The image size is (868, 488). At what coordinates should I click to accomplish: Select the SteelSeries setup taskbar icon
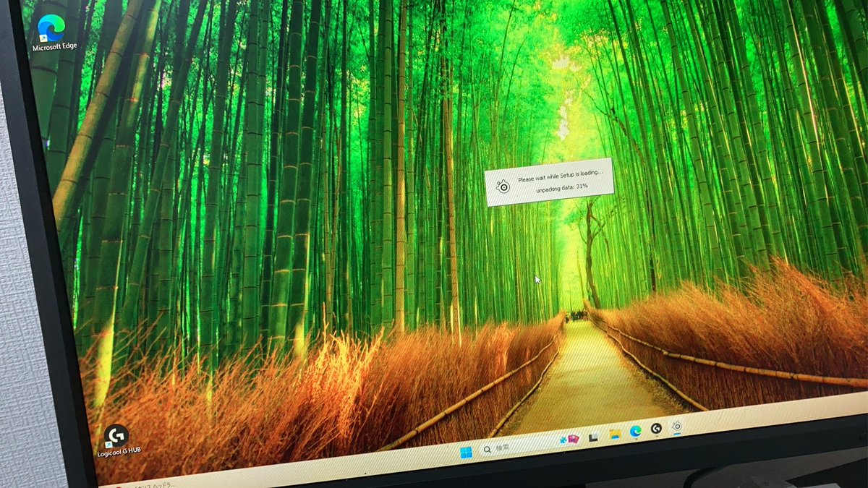(x=677, y=426)
